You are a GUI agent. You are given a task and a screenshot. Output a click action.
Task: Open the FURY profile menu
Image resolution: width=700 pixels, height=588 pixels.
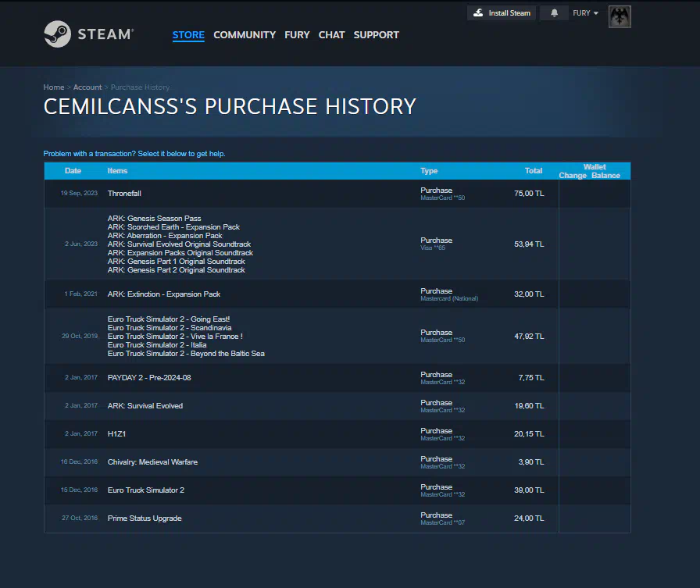[x=297, y=35]
